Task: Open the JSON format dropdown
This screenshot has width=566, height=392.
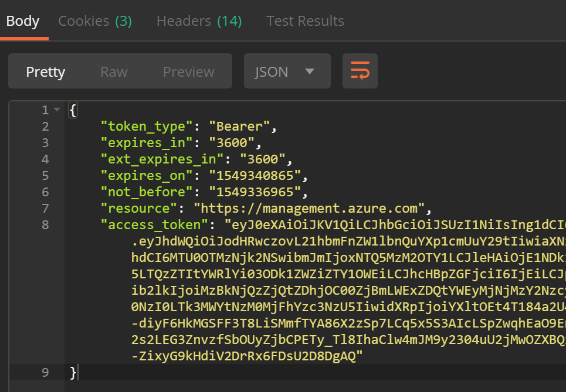Action: point(287,71)
